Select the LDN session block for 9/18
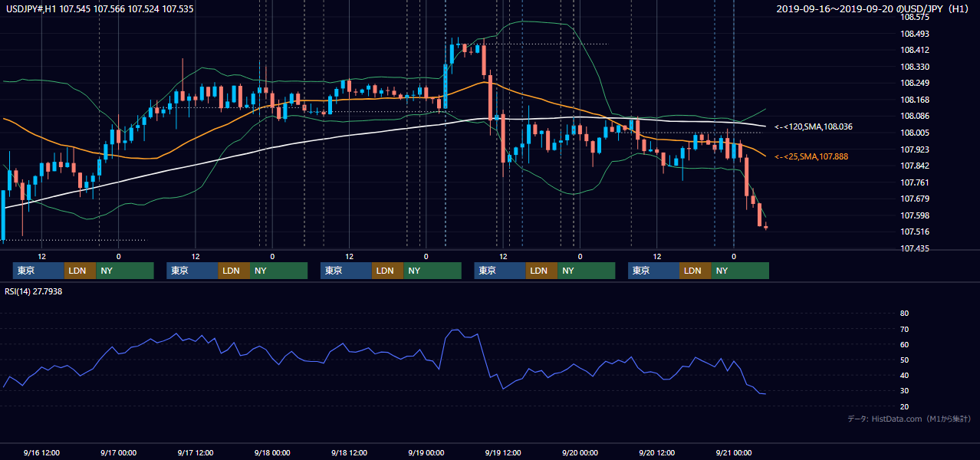Image resolution: width=980 pixels, height=460 pixels. (387, 271)
